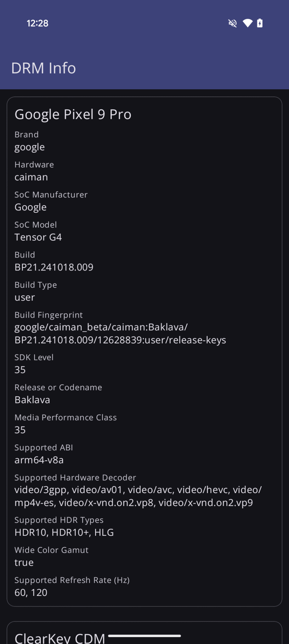Tap the clock showing 12:28

[37, 23]
